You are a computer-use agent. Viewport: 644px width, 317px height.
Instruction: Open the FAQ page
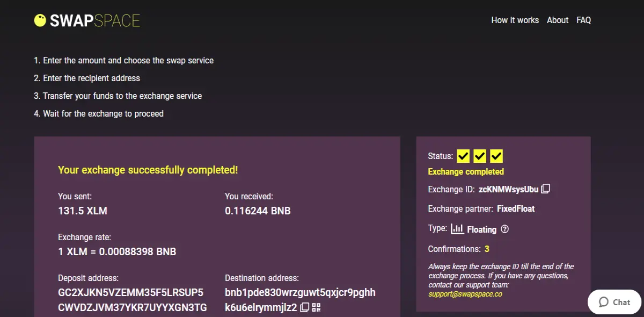584,20
